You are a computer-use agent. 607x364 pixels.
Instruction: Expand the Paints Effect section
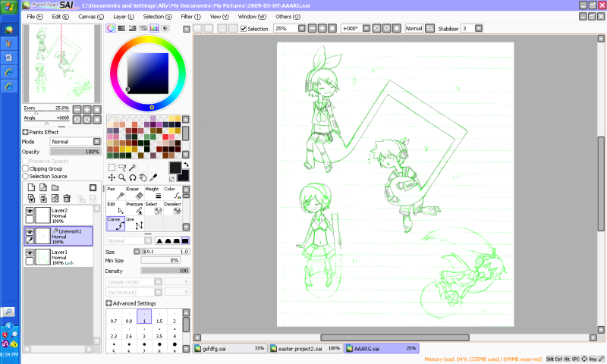(x=25, y=132)
